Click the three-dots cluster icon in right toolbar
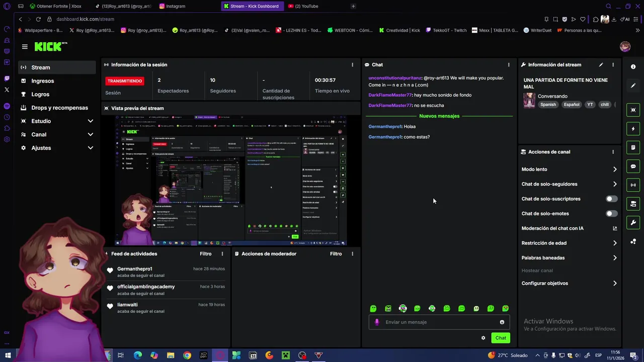The width and height of the screenshot is (644, 362). [x=633, y=241]
